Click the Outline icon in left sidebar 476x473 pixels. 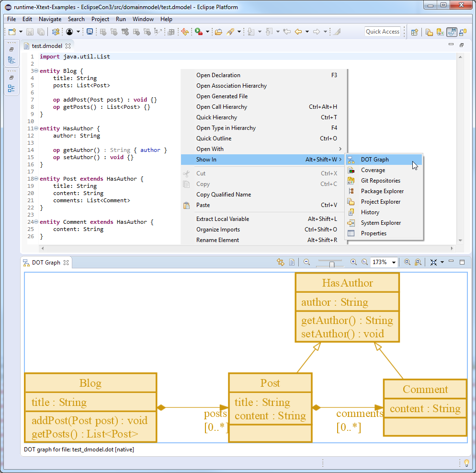tap(11, 88)
